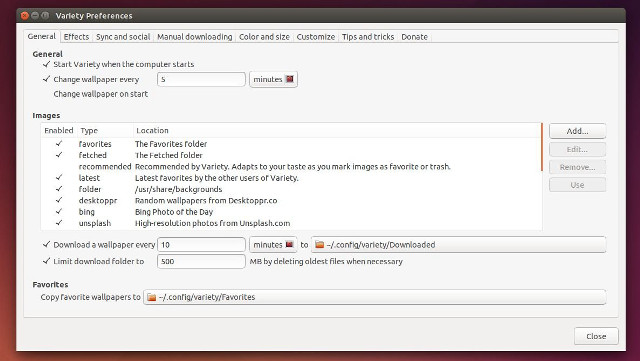Click the Edit... button
This screenshot has width=640, height=361.
(578, 149)
